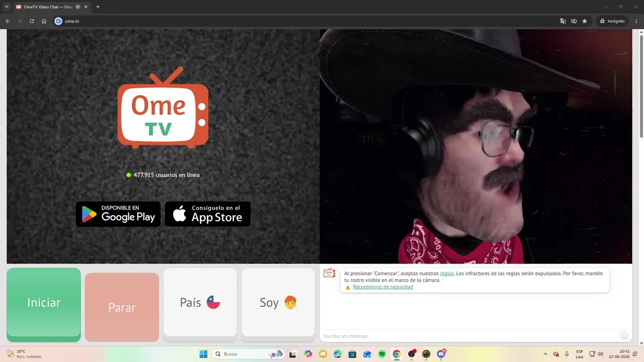
Task: Open the browser home page
Action: coord(44,21)
